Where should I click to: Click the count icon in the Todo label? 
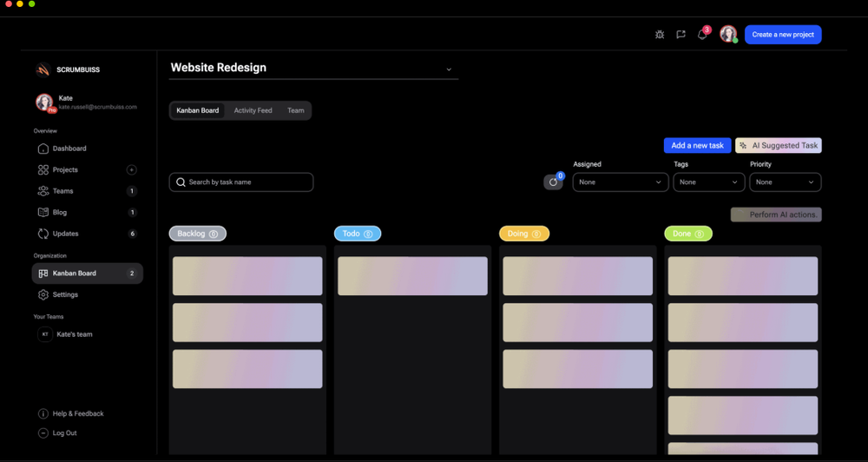point(368,234)
